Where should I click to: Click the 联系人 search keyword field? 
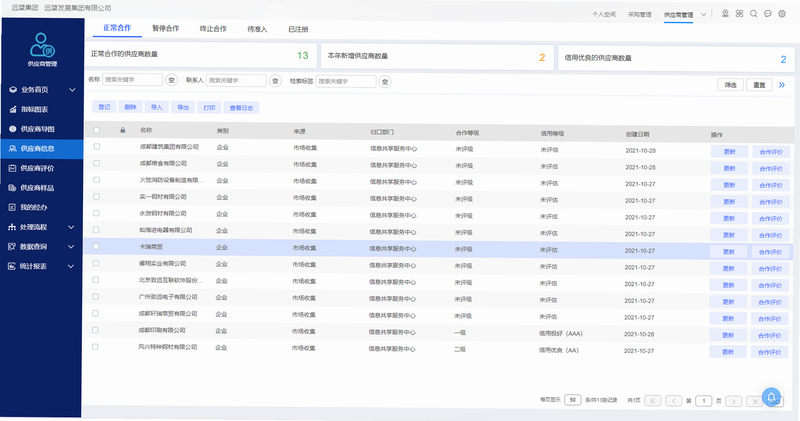click(x=236, y=80)
